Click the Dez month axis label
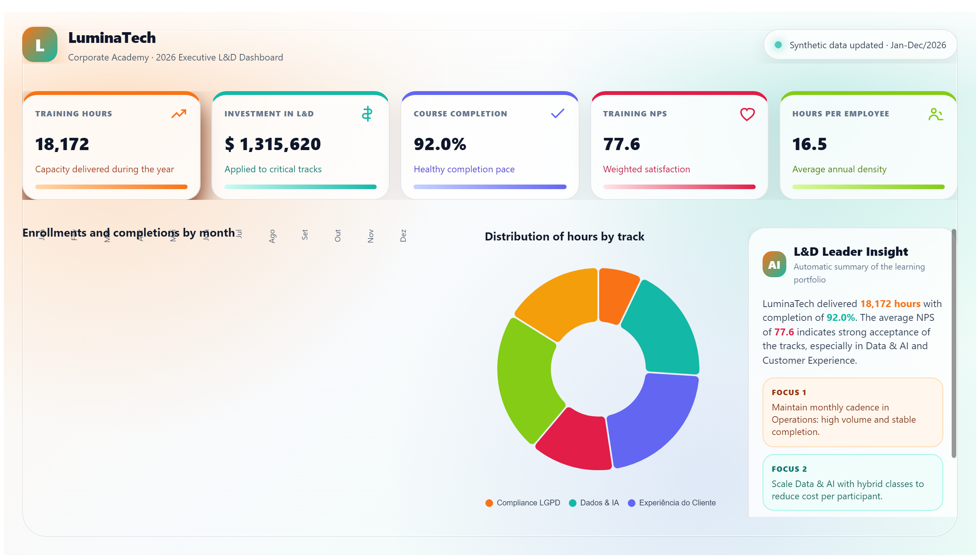 point(403,235)
